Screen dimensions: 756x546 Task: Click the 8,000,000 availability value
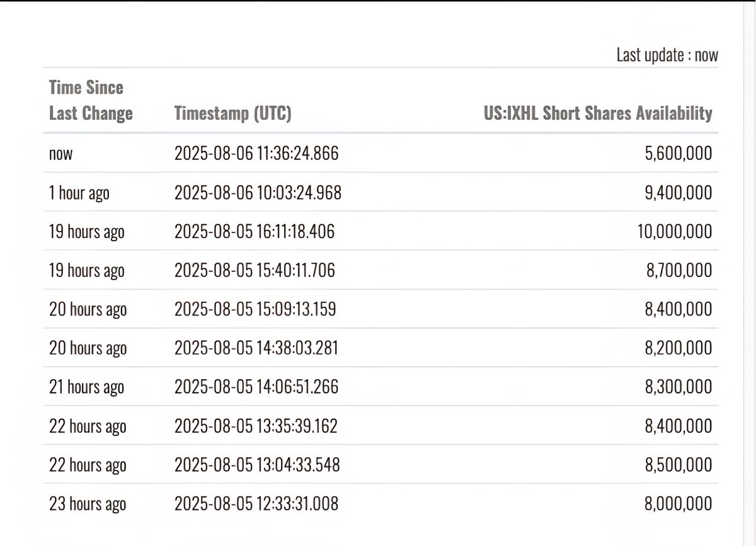tap(679, 504)
